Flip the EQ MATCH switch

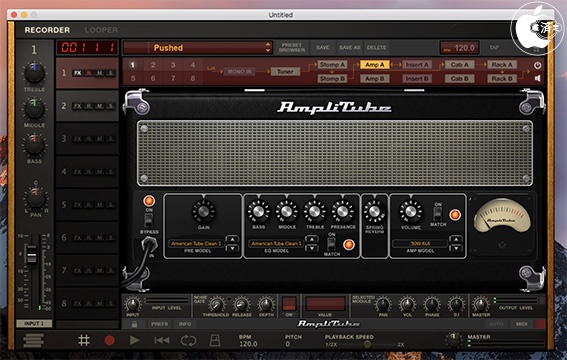pos(331,244)
